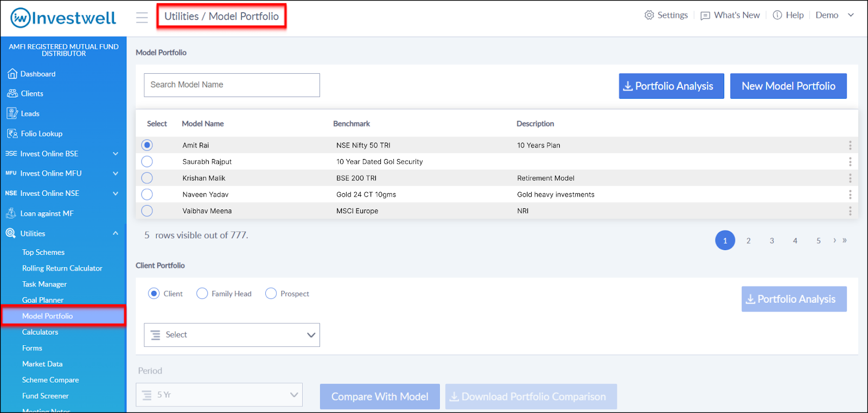Select Amit Rai model radio button
868x413 pixels.
[x=147, y=145]
